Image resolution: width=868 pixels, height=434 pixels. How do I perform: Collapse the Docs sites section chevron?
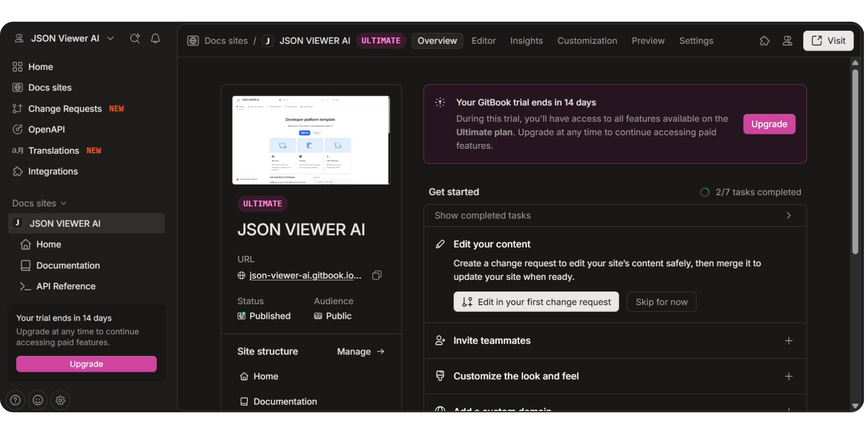coord(64,203)
